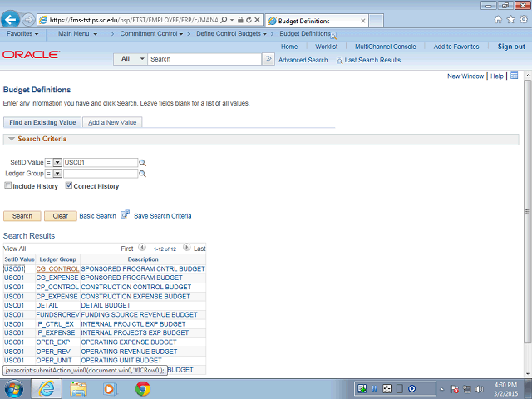Viewport: 532px width, 399px height.
Task: Open the New Window link
Action: pos(465,76)
